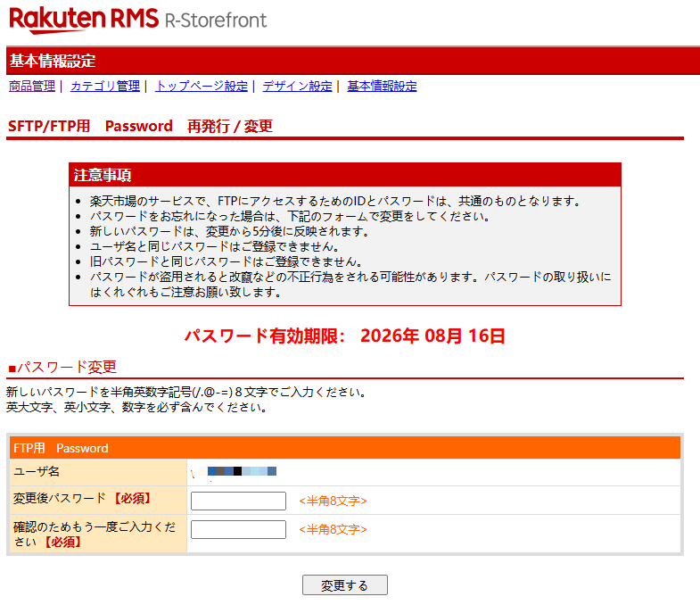Screen dimensions: 700x605
Task: Click the note パスワードが盗用されると改竄など
Action: [x=350, y=284]
